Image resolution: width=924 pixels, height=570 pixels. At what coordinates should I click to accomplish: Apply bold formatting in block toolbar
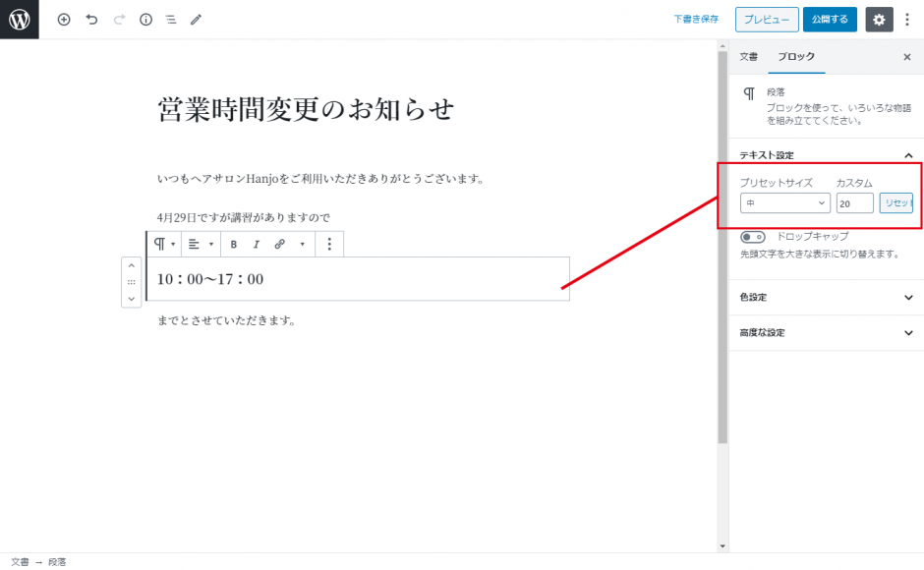coord(233,244)
